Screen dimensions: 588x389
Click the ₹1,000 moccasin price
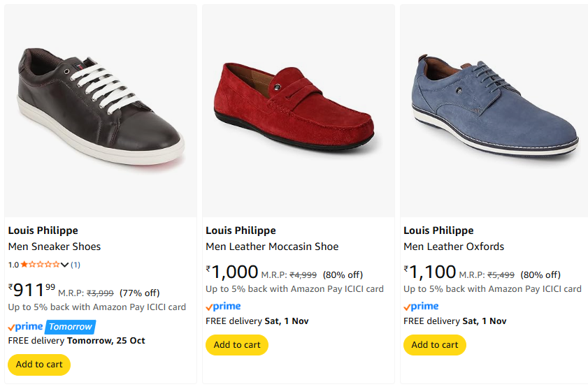[x=232, y=272]
